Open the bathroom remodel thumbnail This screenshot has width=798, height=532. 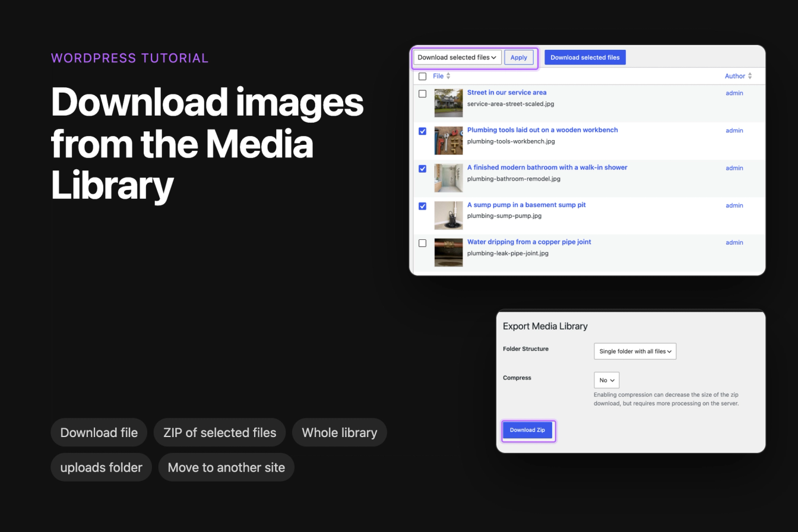[448, 178]
